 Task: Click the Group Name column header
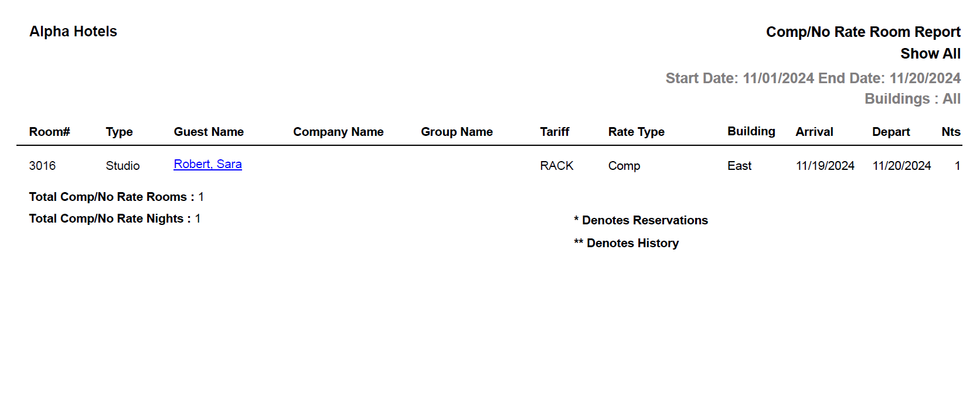[x=457, y=132]
